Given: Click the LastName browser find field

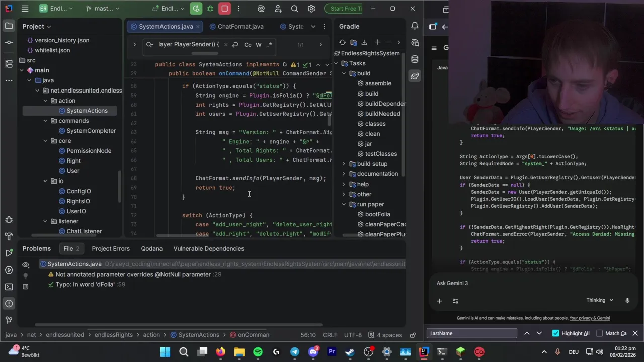Looking at the screenshot, I should [x=472, y=333].
